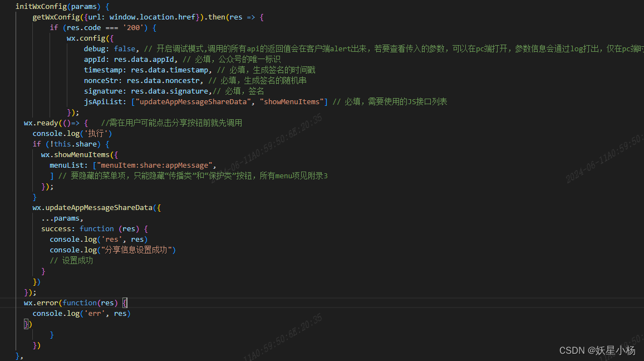This screenshot has height=361, width=644.
Task: Click the CSDN @妖星小杨 watermark
Action: (x=597, y=350)
